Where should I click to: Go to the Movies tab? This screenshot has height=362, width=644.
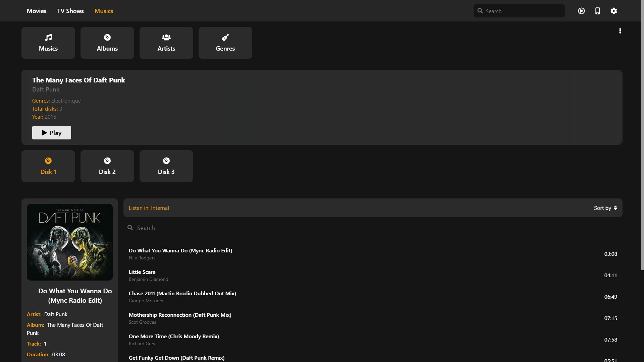coord(37,11)
